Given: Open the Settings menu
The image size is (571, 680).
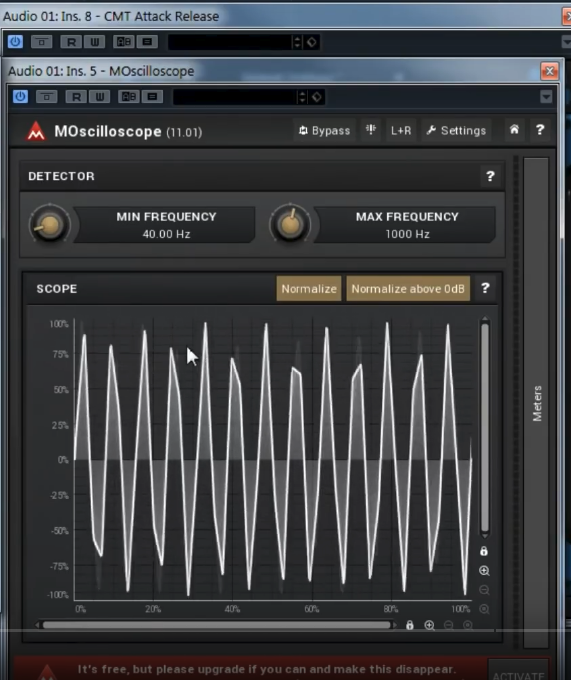Looking at the screenshot, I should click(x=456, y=131).
